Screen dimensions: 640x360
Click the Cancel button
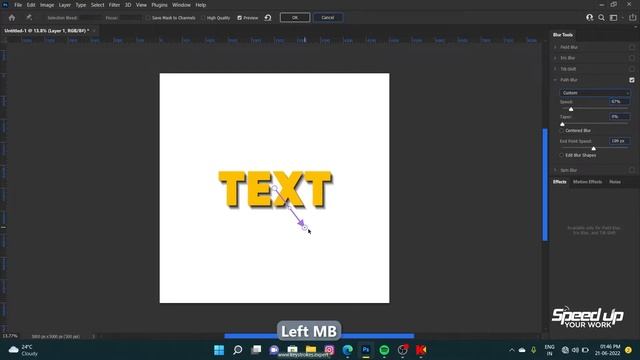[x=328, y=18]
